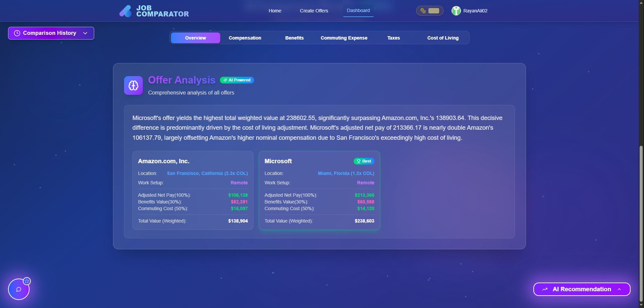644x308 pixels.
Task: Expand the AI Recommendation panel chevron
Action: coord(619,289)
